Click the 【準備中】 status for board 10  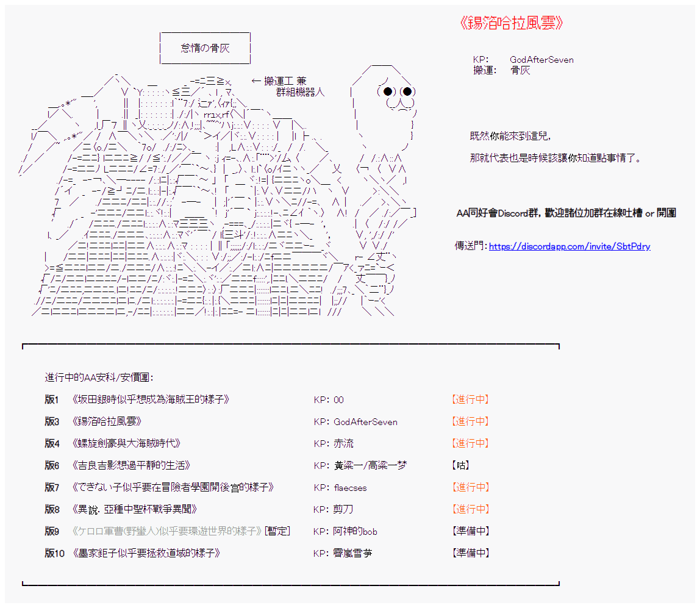470,553
